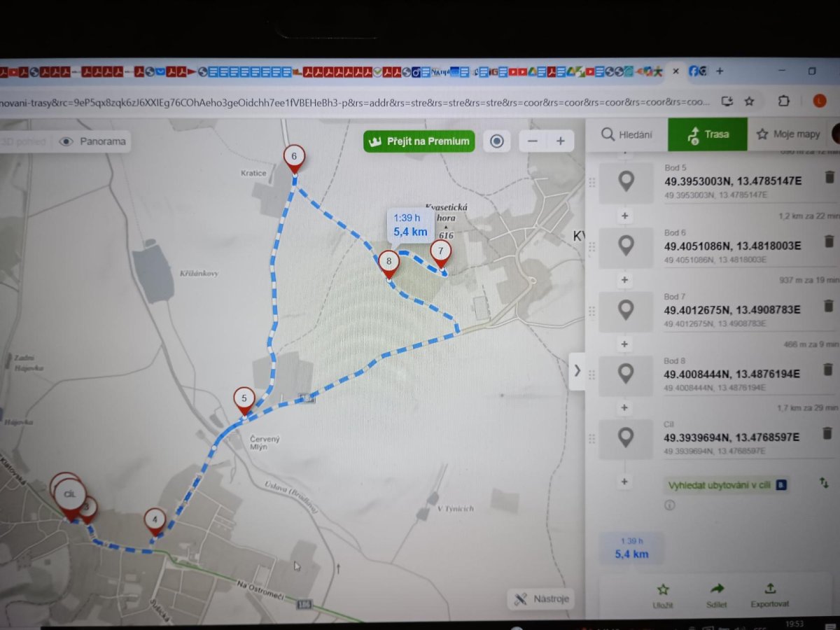Click coordinate 49.4008444N, 13.4876194E of Bod 8

click(732, 373)
